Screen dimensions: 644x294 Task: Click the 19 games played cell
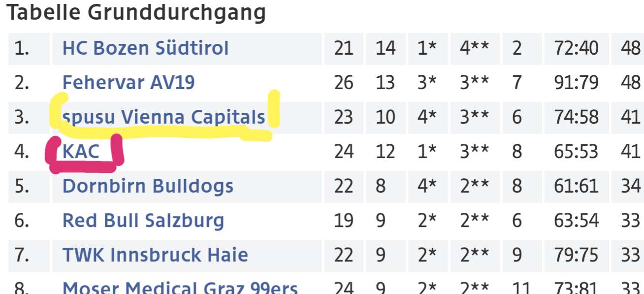344,221
